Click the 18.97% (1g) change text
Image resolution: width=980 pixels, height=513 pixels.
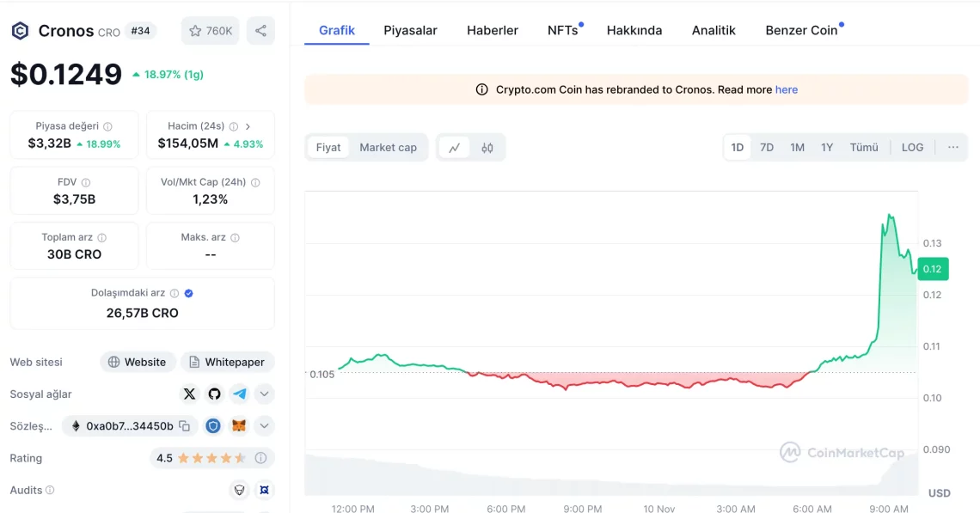tap(168, 75)
